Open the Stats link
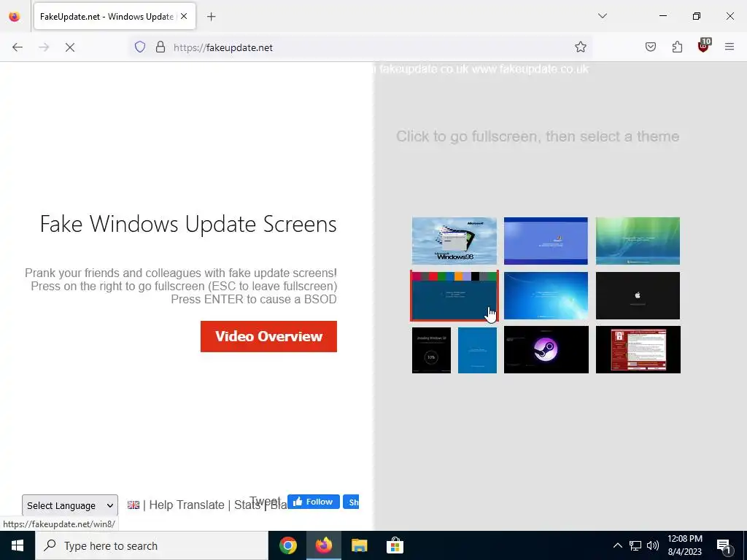This screenshot has width=747, height=560. [x=247, y=505]
